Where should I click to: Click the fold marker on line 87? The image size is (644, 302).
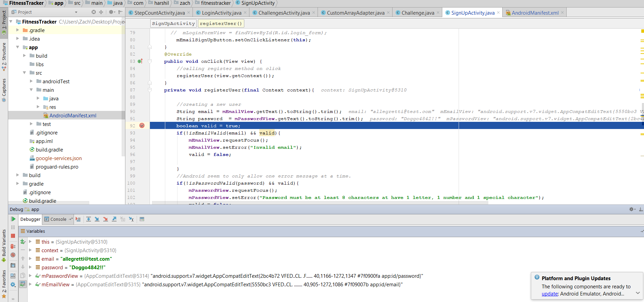pos(150,90)
